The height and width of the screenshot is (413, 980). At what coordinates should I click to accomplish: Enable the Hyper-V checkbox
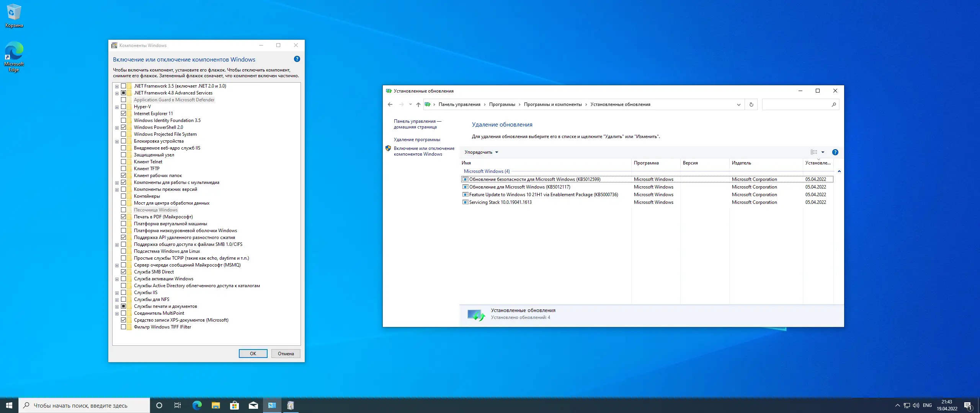[x=124, y=107]
